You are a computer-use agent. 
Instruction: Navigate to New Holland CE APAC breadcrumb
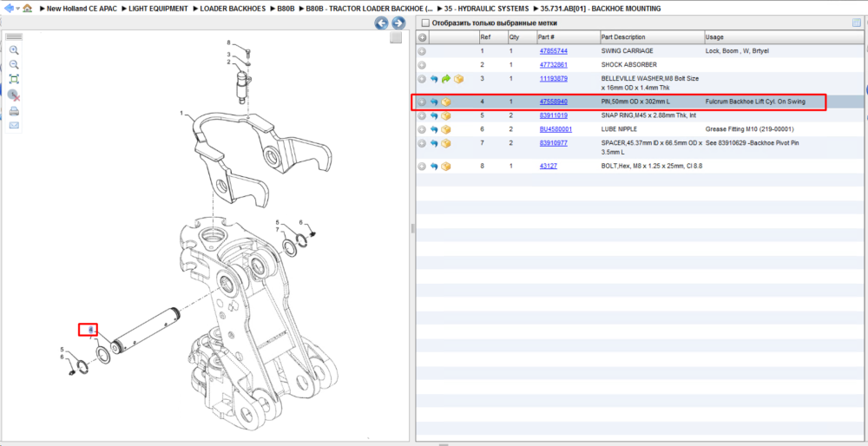click(82, 9)
